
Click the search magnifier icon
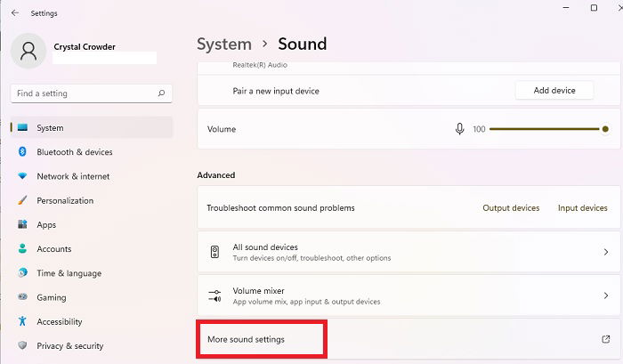pos(161,93)
